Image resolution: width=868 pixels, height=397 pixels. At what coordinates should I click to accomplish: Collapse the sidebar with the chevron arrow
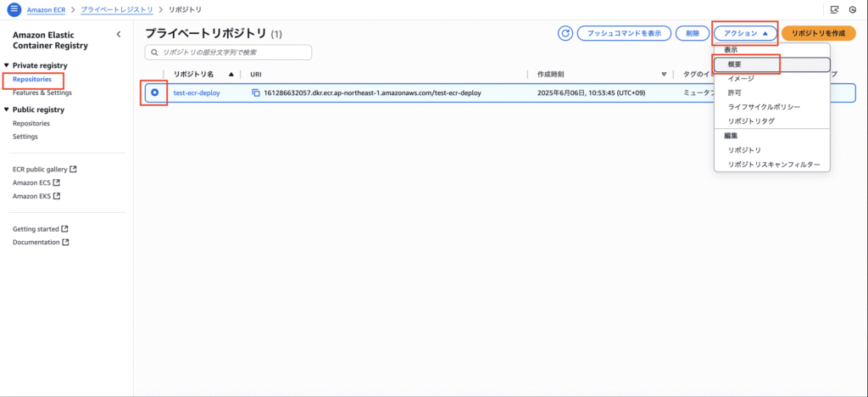119,34
